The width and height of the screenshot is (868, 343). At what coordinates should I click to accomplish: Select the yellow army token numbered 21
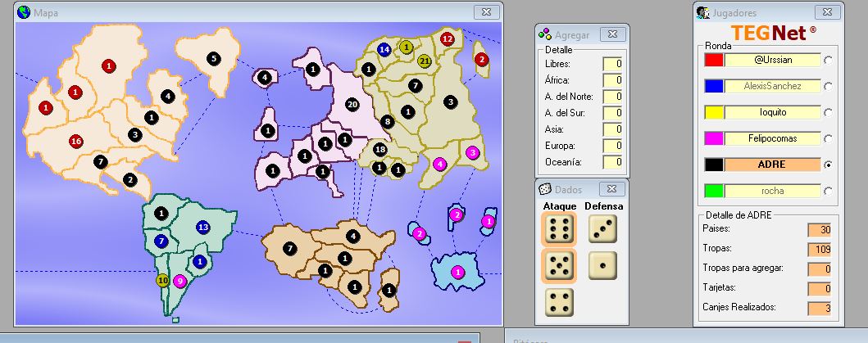pyautogui.click(x=425, y=61)
